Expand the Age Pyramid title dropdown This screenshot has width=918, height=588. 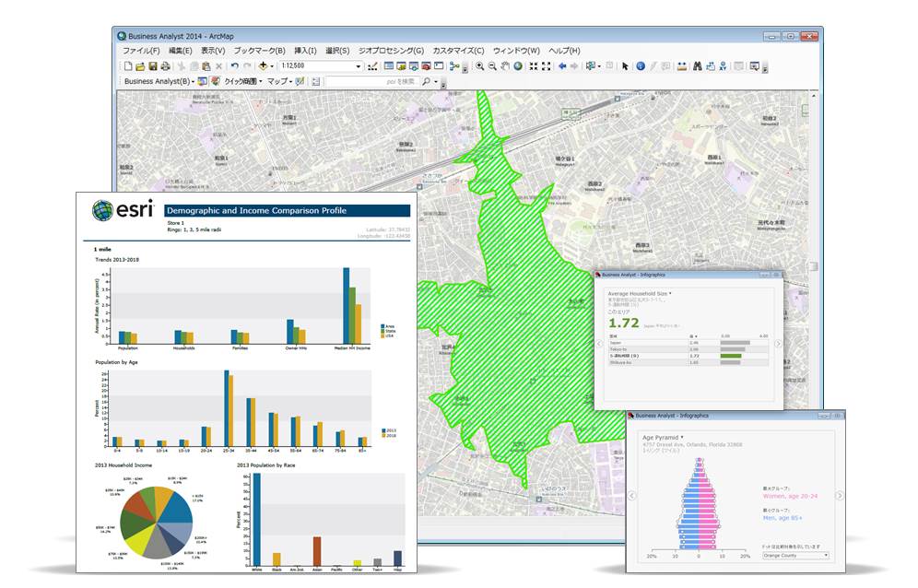tap(682, 438)
